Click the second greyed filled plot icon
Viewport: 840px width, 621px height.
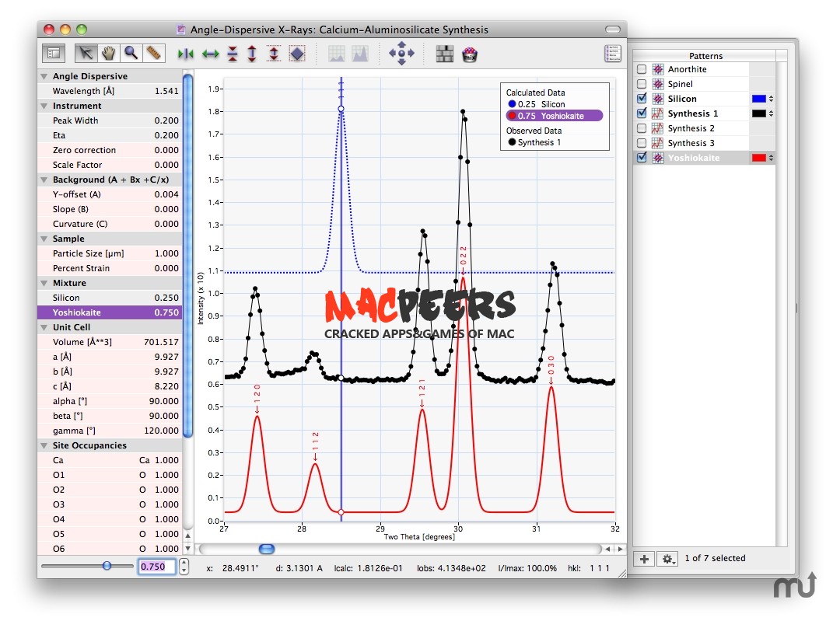[x=360, y=54]
